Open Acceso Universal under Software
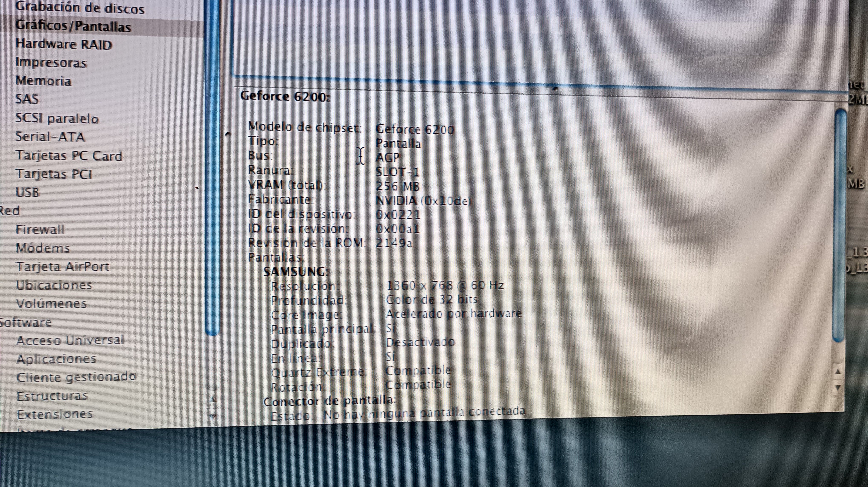Screen dimensions: 868x487 click(70, 340)
